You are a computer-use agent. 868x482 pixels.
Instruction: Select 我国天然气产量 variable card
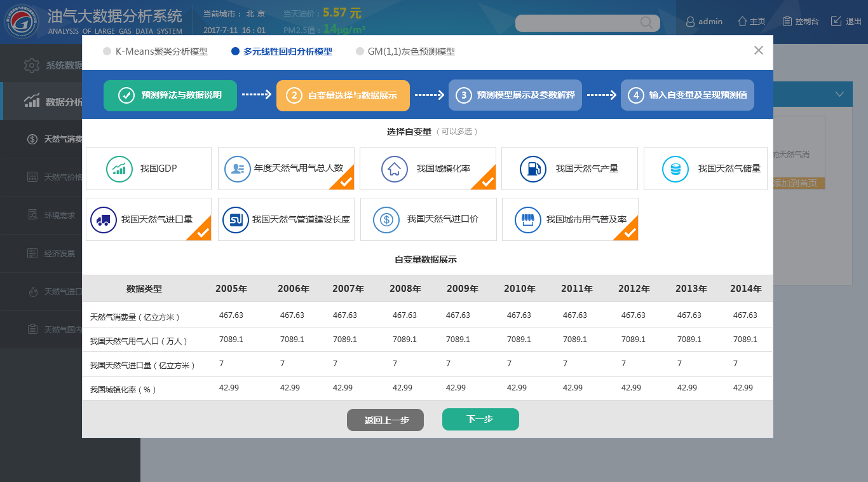point(569,169)
